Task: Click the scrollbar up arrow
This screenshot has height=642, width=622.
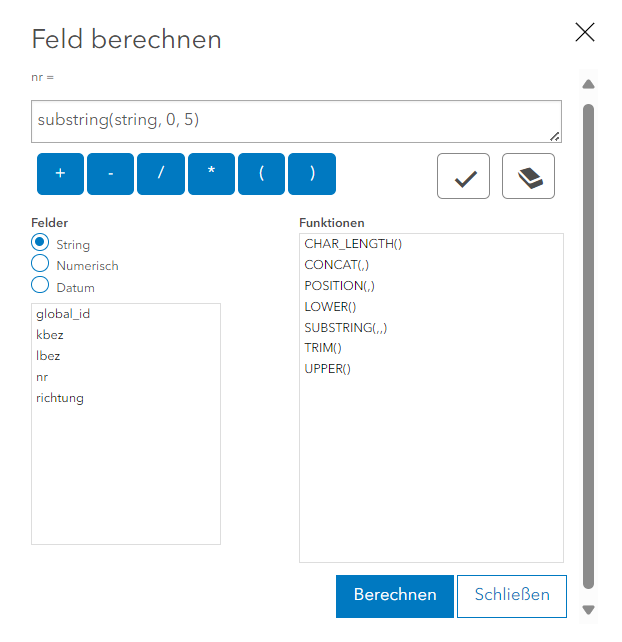Action: (588, 84)
